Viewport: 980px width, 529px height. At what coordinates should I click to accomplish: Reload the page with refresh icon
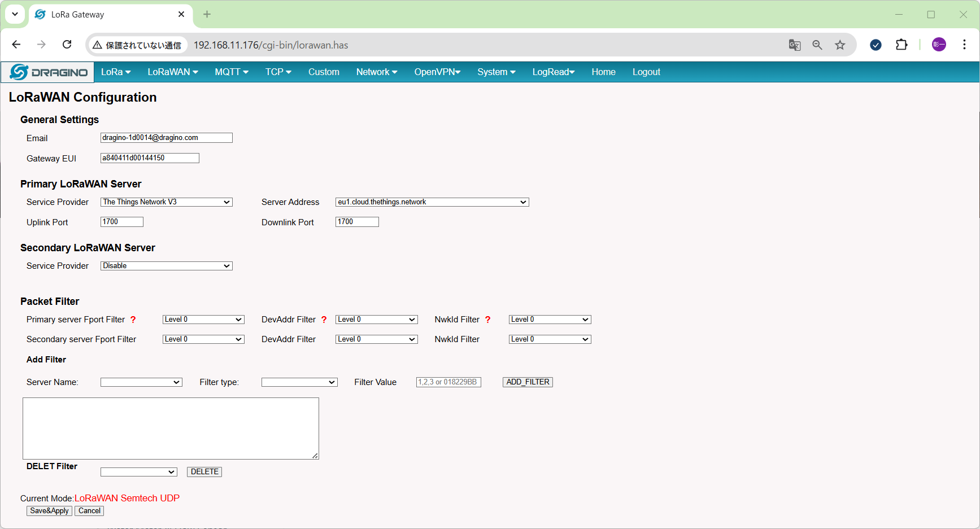click(67, 45)
